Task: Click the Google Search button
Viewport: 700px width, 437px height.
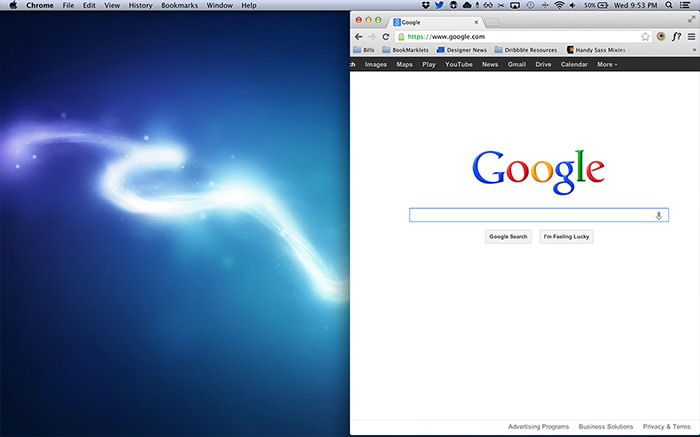Action: [508, 237]
